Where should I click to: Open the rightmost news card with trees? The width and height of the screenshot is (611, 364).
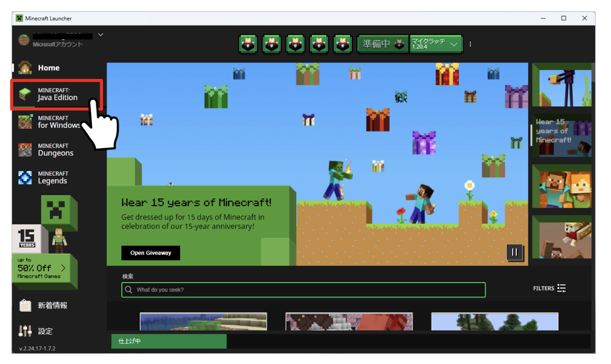click(495, 321)
